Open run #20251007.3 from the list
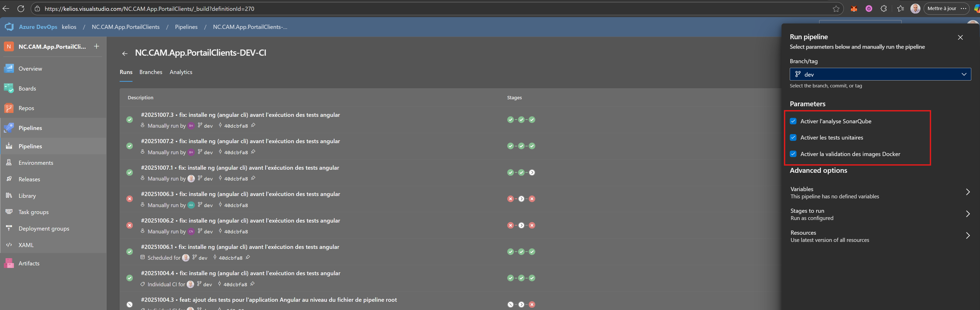Image resolution: width=980 pixels, height=310 pixels. (240, 115)
